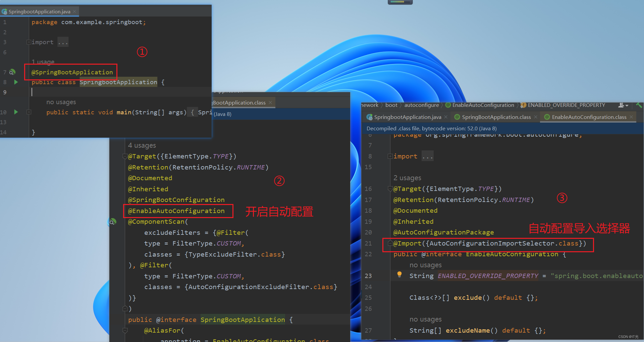Click ENABLED_OVERRIDE_PROPERTY breadcrumb
Viewport: 644px width, 342px height.
pos(567,105)
